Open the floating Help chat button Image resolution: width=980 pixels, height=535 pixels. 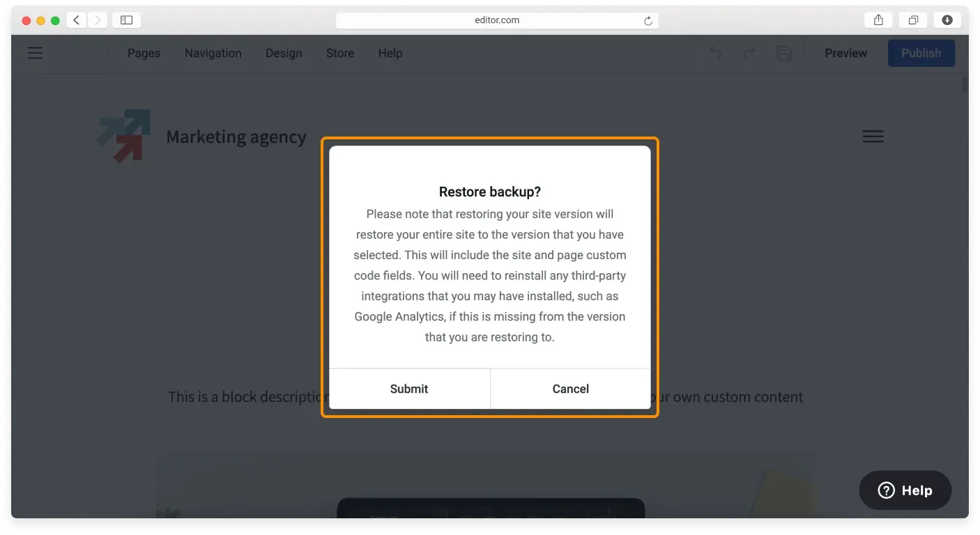pyautogui.click(x=905, y=490)
